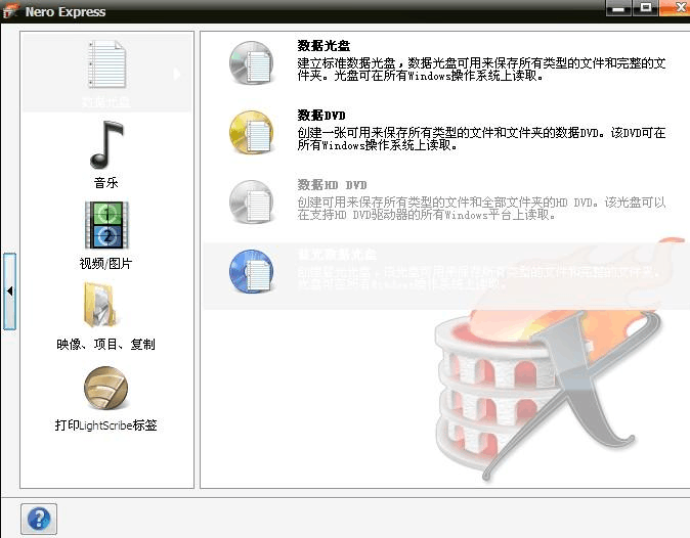Click the Print LightScribe label icon
The height and width of the screenshot is (538, 690).
106,388
